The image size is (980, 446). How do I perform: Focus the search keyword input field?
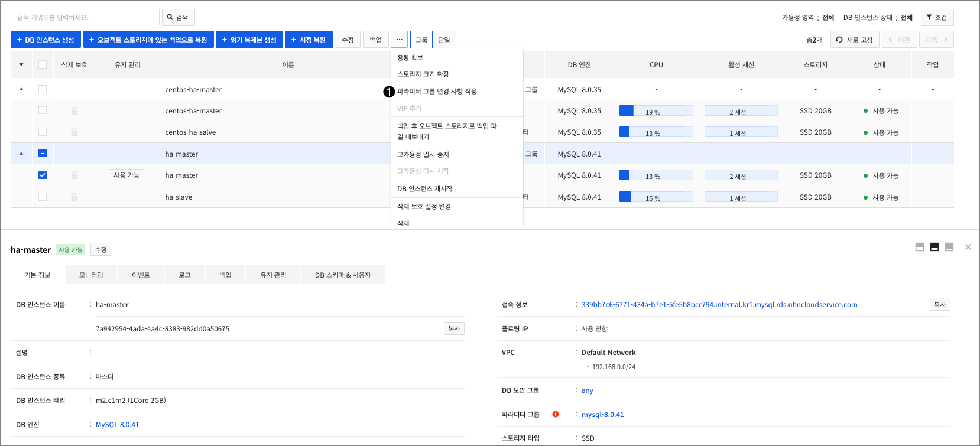click(x=85, y=17)
